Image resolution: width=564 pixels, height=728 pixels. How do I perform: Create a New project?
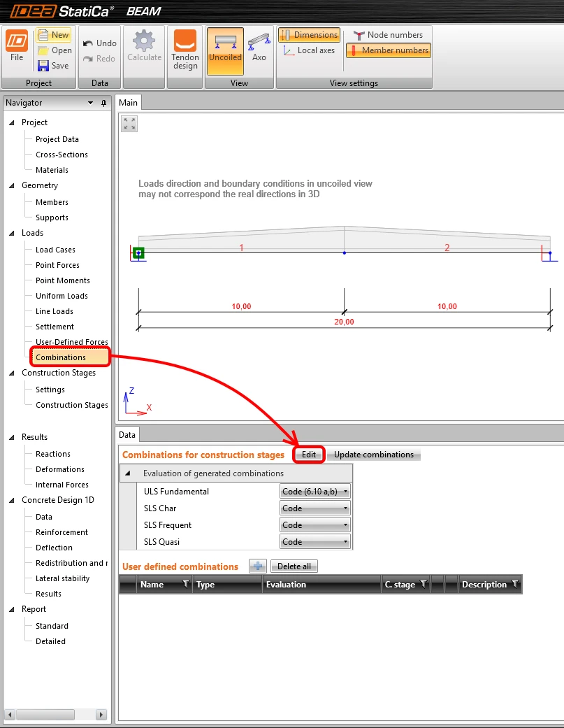pyautogui.click(x=53, y=35)
